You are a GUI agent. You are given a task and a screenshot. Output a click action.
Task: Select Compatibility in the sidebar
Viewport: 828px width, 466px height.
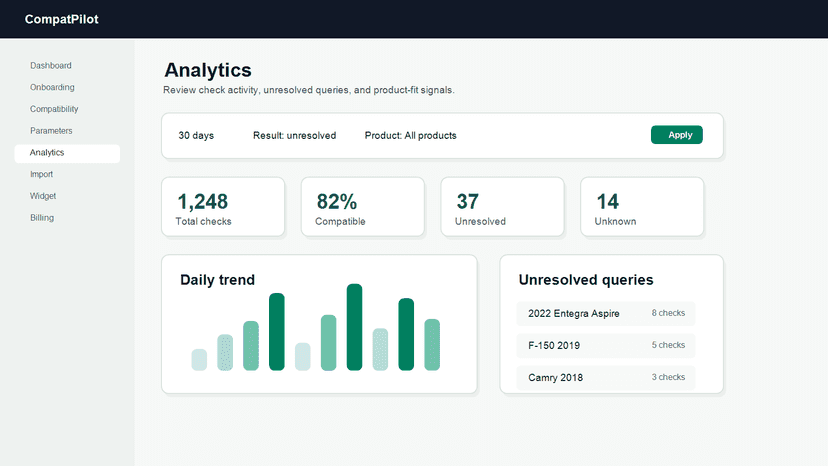pyautogui.click(x=54, y=109)
